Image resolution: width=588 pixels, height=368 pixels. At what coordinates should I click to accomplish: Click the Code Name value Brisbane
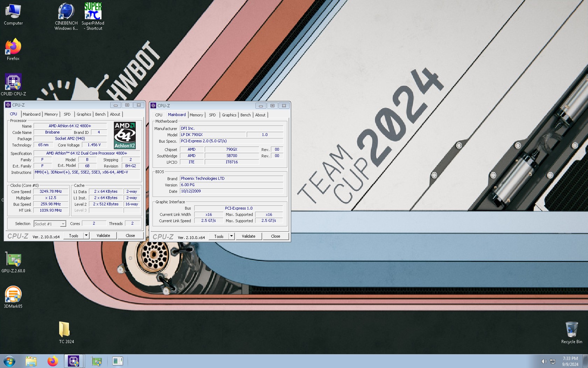coord(52,132)
